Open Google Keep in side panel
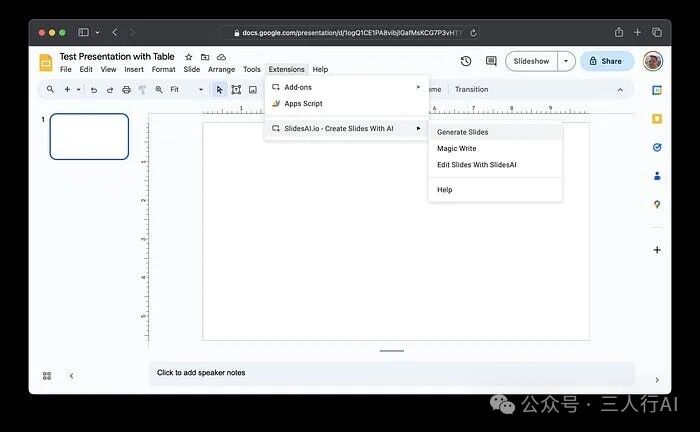Viewport: 700px width, 432px height. click(657, 119)
